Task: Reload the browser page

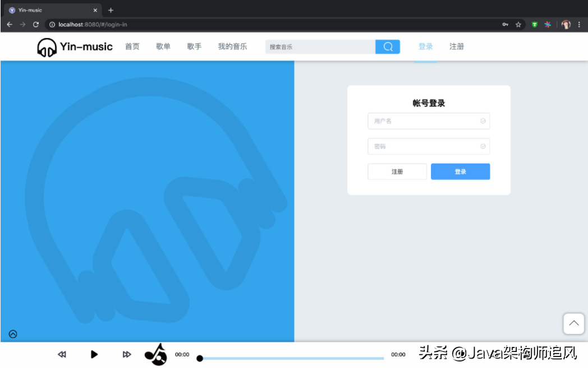Action: click(35, 24)
